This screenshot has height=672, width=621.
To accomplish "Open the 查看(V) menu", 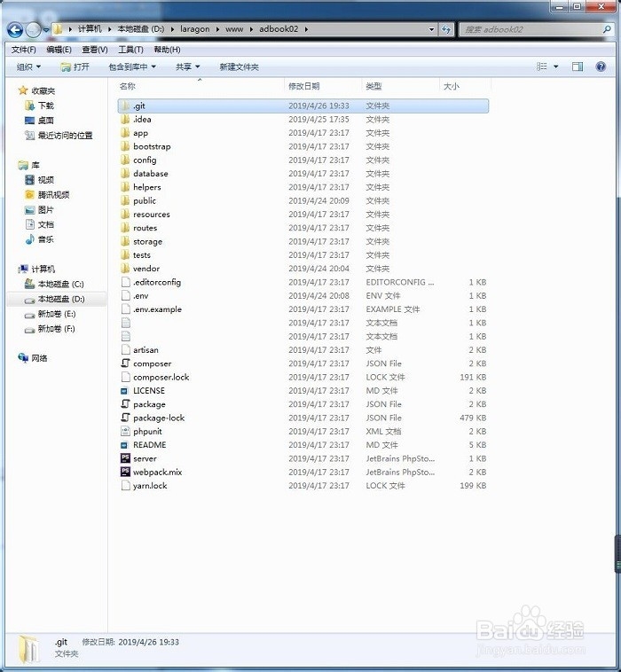I will click(95, 50).
